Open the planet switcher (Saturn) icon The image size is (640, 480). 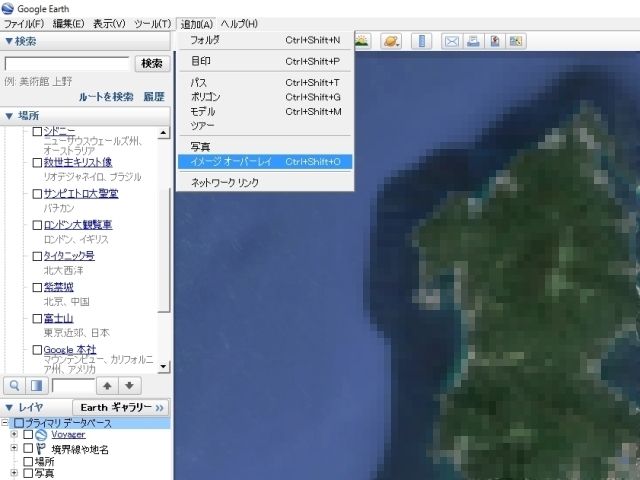coord(391,41)
